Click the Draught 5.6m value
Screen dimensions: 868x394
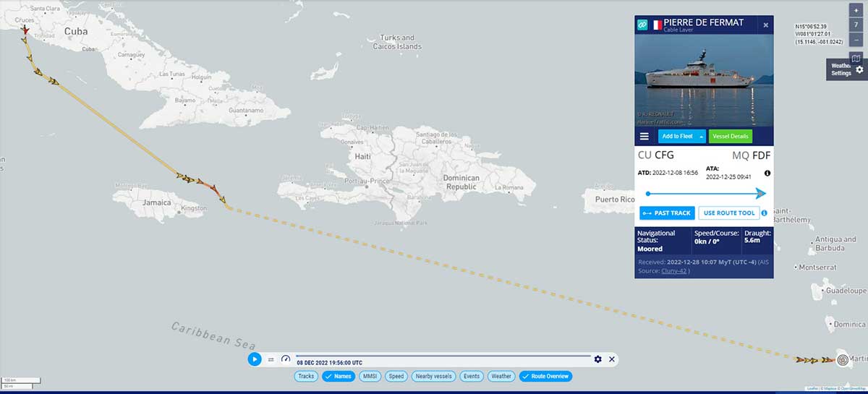[752, 241]
